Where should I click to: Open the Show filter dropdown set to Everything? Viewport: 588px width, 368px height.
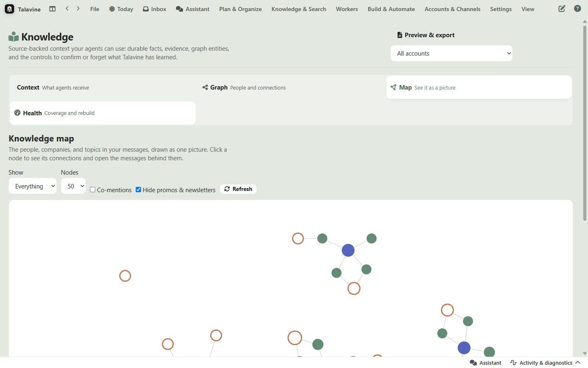pyautogui.click(x=33, y=186)
